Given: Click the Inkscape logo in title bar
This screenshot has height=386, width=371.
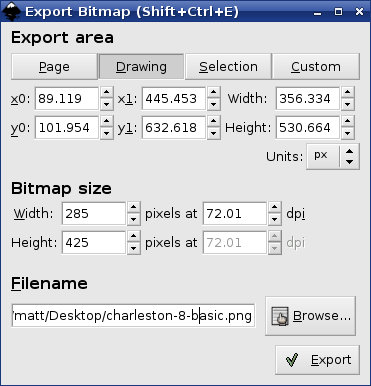Looking at the screenshot, I should 11,11.
